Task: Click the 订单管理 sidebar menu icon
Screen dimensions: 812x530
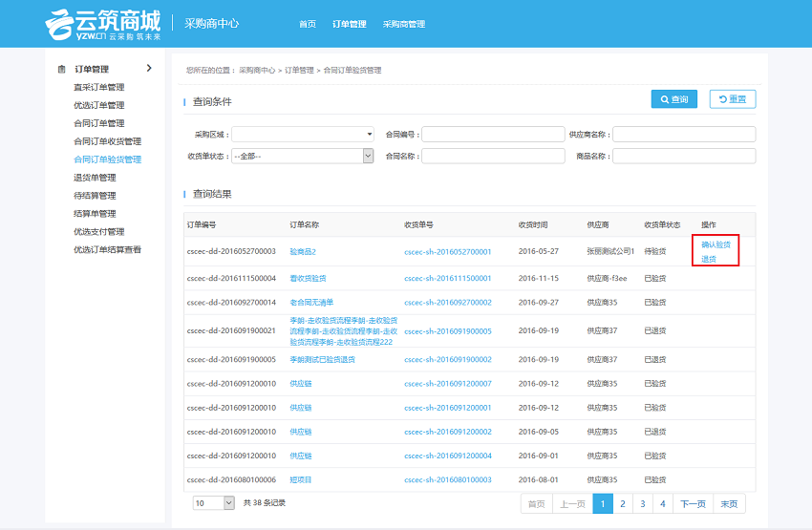Action: [x=62, y=69]
